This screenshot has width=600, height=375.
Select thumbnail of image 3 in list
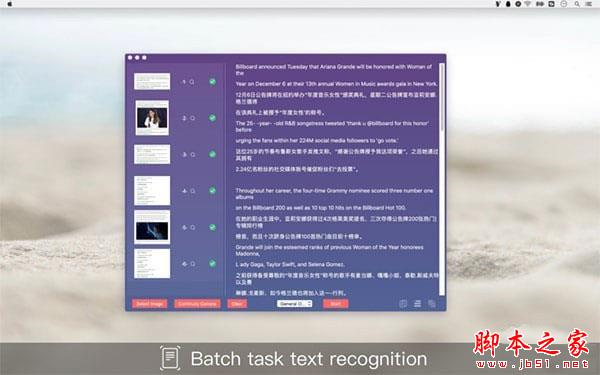152,154
